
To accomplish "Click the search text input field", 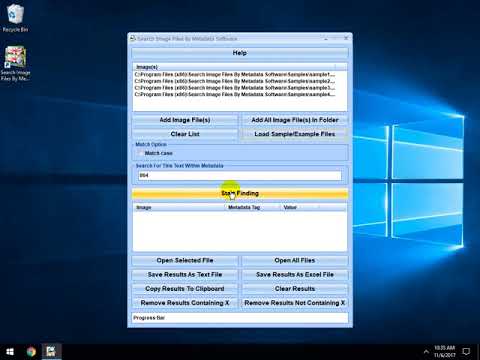I will (x=240, y=175).
